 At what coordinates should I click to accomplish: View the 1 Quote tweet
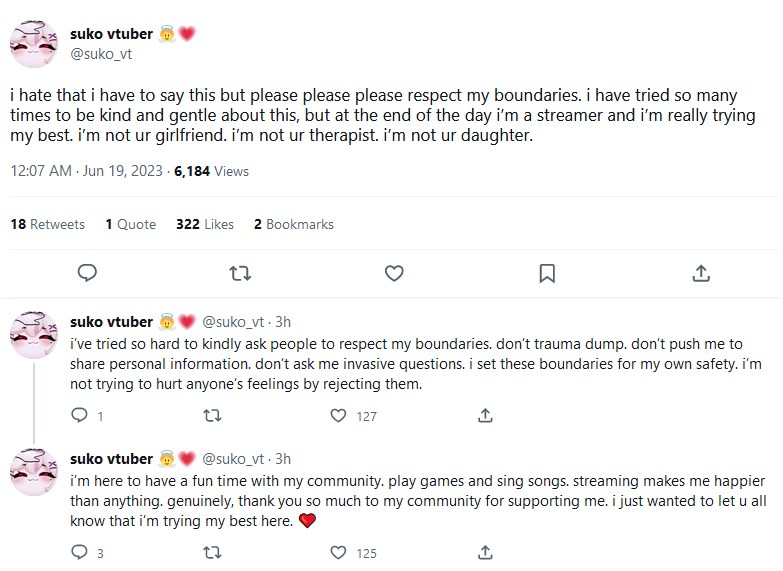(131, 224)
